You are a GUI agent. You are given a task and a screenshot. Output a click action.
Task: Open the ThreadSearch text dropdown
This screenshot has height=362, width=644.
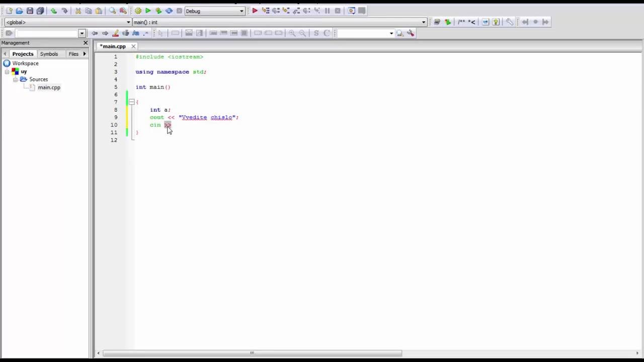pyautogui.click(x=391, y=33)
